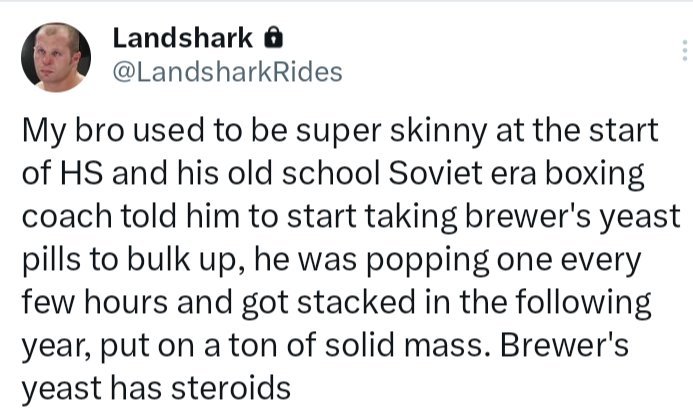Open the three-dot more options menu
This screenshot has width=693, height=417.
pos(685,50)
